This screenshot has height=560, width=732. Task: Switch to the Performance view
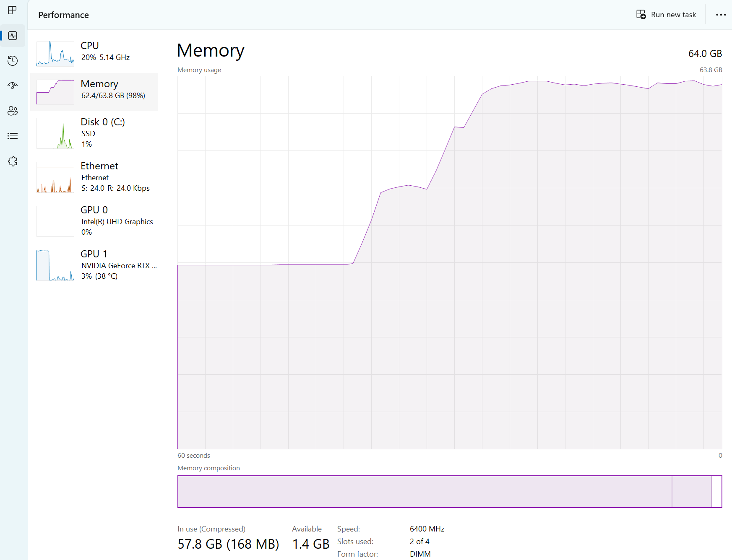(x=12, y=36)
